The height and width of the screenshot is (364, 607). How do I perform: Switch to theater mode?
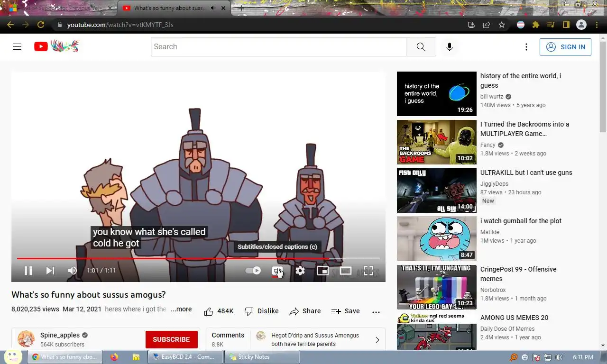point(346,271)
